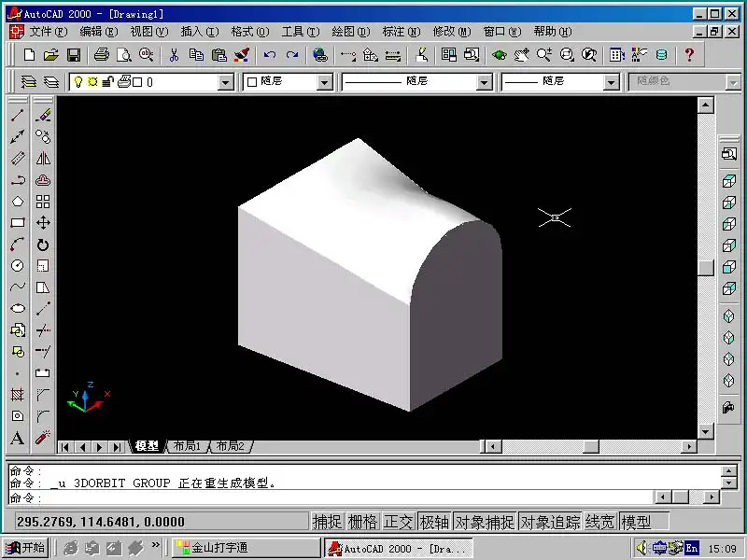The width and height of the screenshot is (747, 560).
Task: Select the Erase tool
Action: pos(43,116)
